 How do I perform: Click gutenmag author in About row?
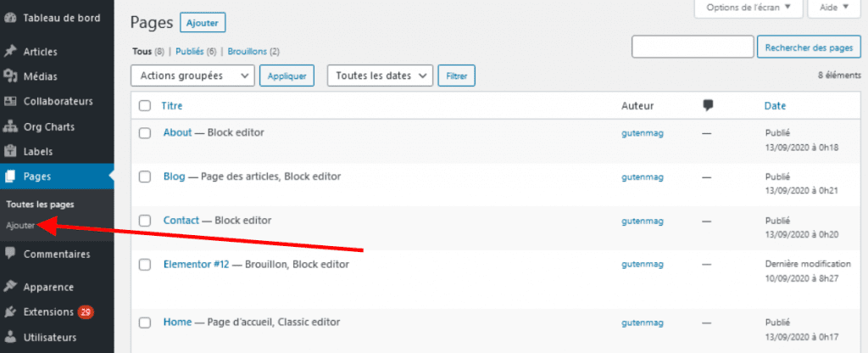(x=643, y=133)
